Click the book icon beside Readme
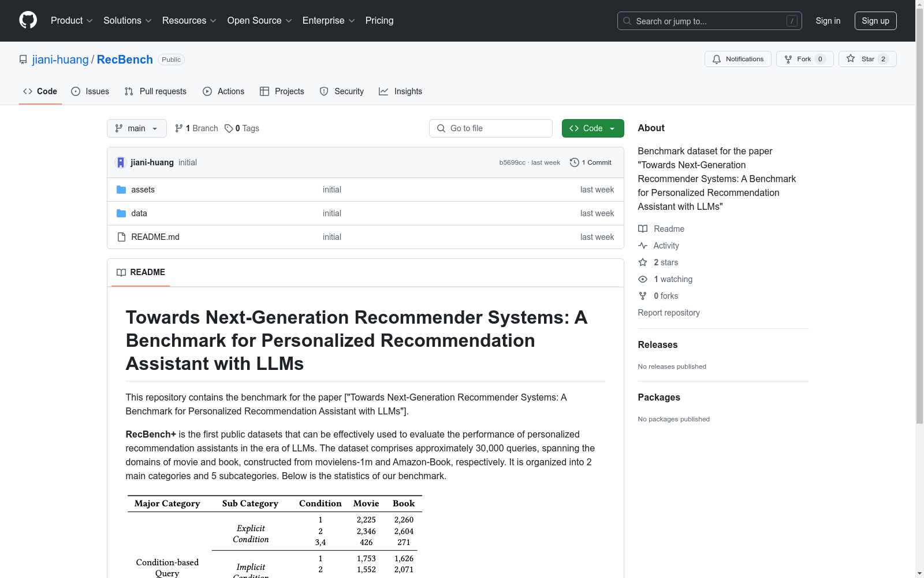Viewport: 924px width, 578px height. [x=643, y=229]
